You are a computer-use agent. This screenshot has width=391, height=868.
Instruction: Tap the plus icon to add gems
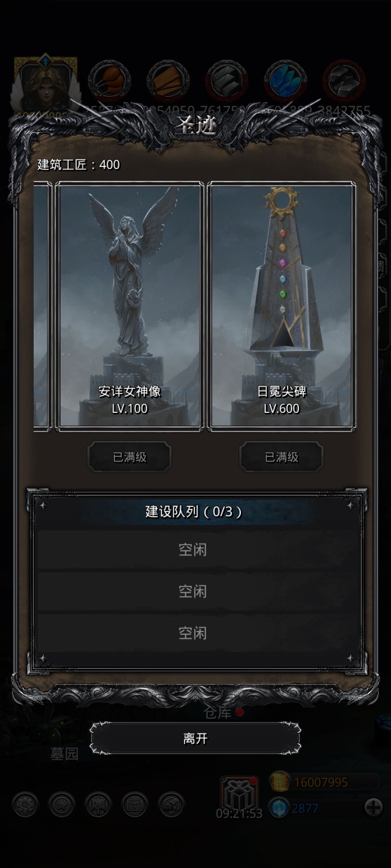373,807
